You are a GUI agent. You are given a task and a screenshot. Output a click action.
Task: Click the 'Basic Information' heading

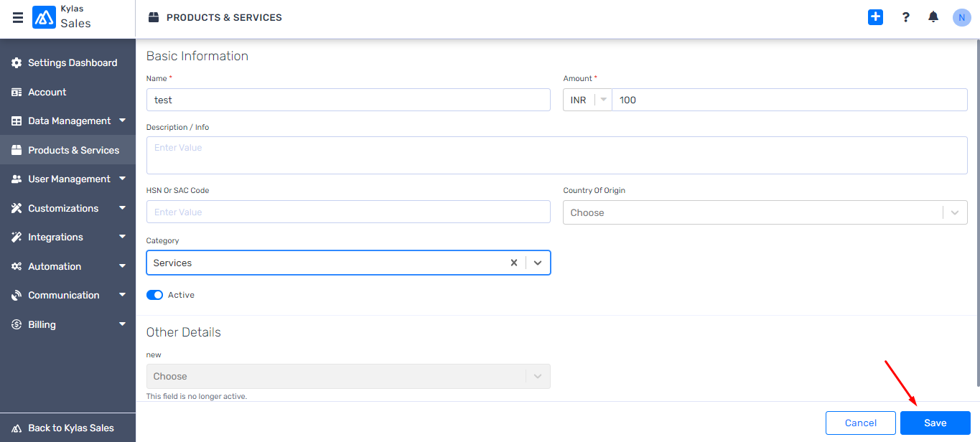197,56
